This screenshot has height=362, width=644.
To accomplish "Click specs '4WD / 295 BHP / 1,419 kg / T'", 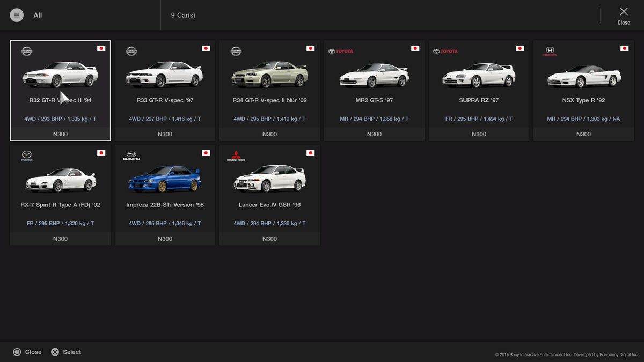I will 269,119.
